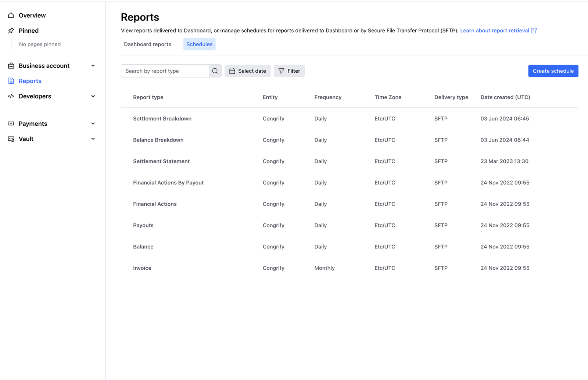
Task: Expand the Developers chevron
Action: 93,96
